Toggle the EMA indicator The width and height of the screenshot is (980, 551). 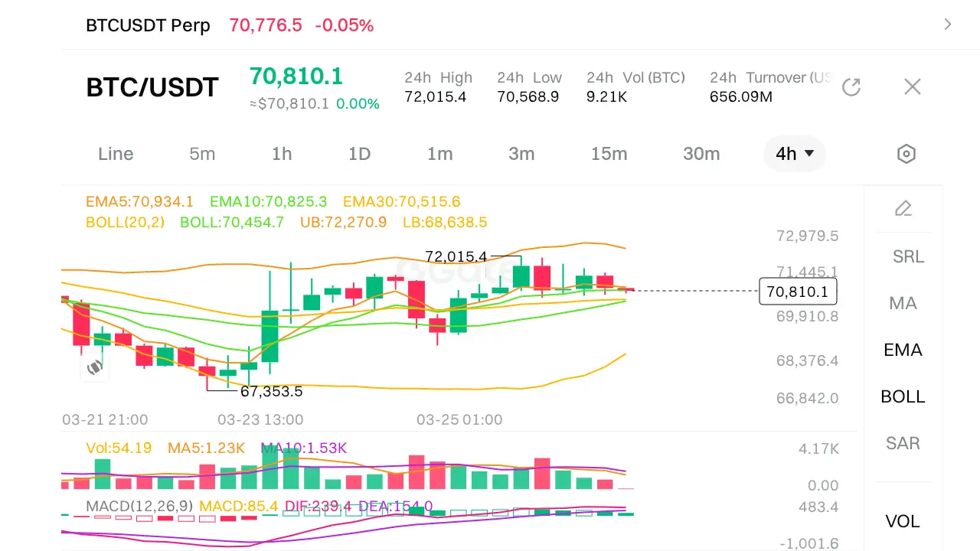[x=903, y=350]
